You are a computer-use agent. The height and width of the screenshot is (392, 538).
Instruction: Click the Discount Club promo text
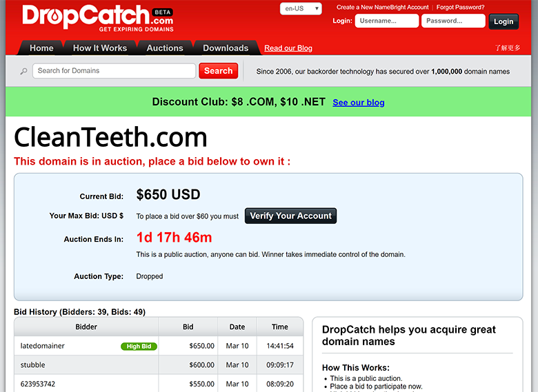pyautogui.click(x=239, y=102)
